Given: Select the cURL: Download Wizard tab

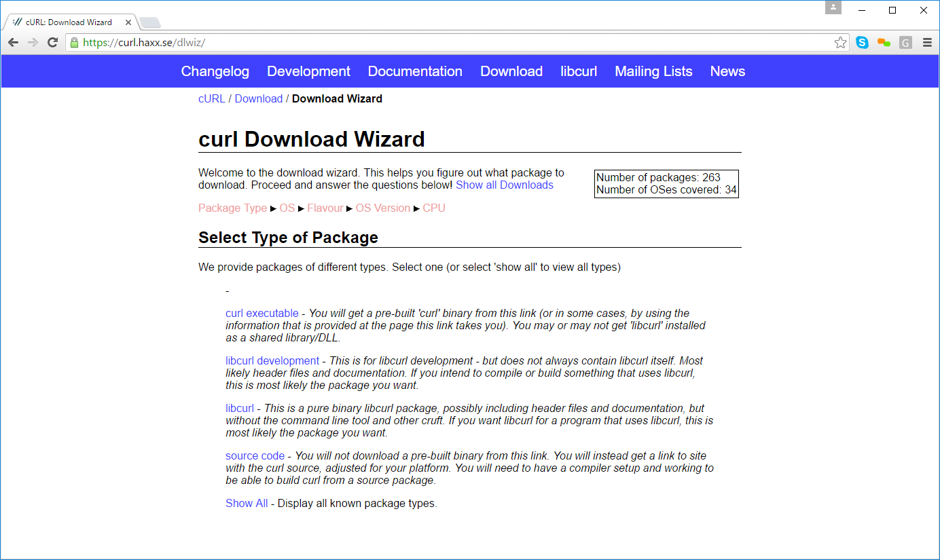Looking at the screenshot, I should pos(68,22).
